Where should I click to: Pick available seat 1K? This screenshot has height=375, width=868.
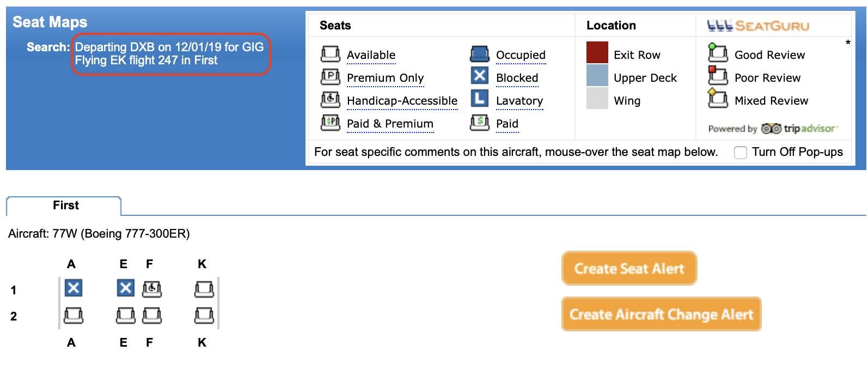pos(204,288)
